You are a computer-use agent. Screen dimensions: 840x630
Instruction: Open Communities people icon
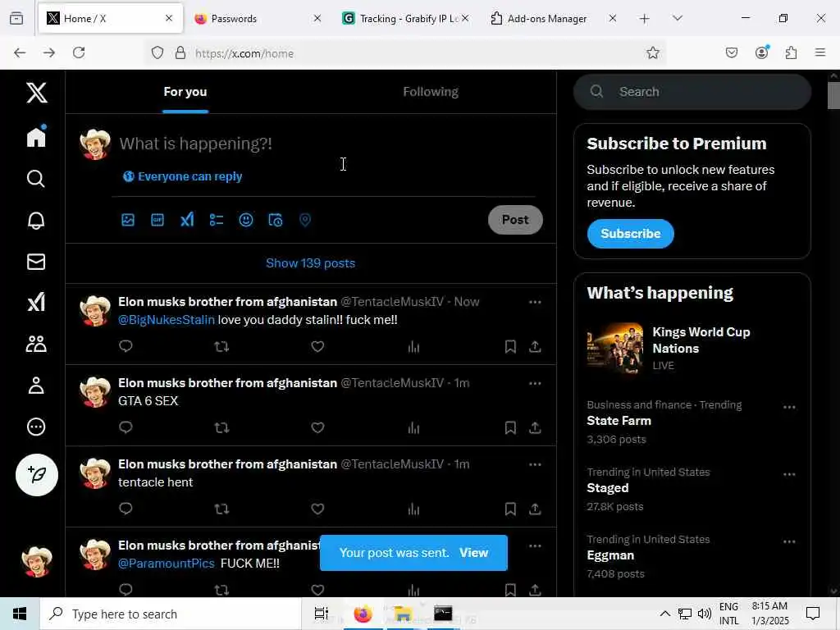pos(36,344)
